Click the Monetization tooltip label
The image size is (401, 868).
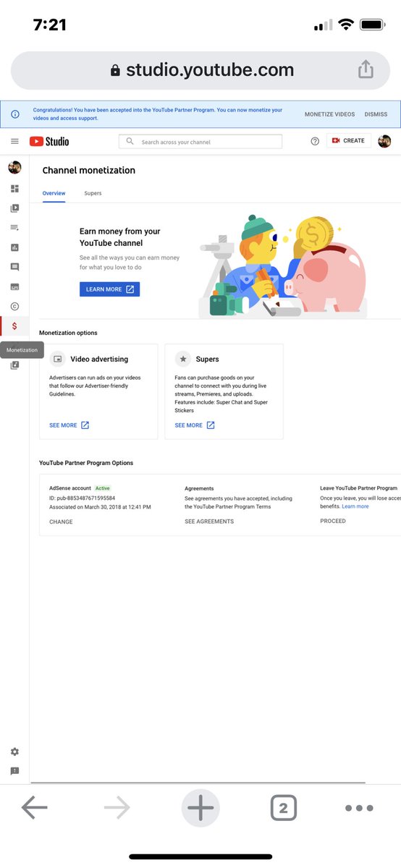[x=22, y=350]
